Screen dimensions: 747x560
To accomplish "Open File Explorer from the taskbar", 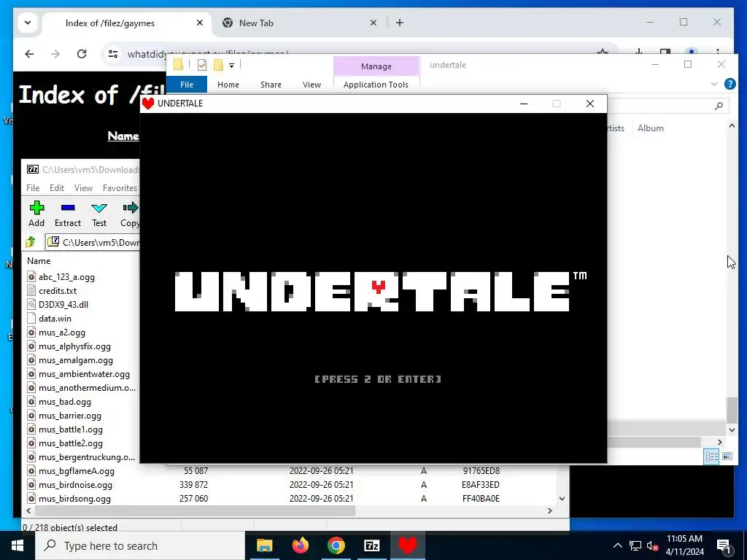I will point(264,545).
